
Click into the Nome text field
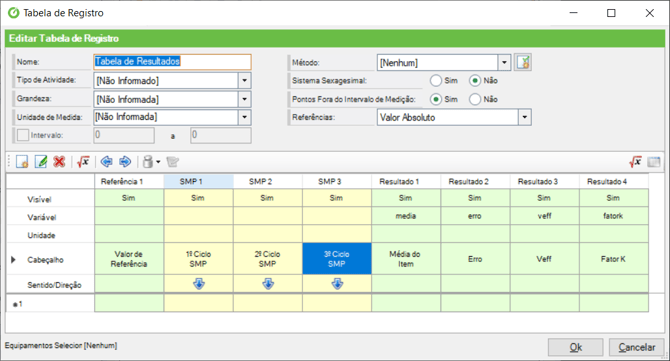(172, 62)
